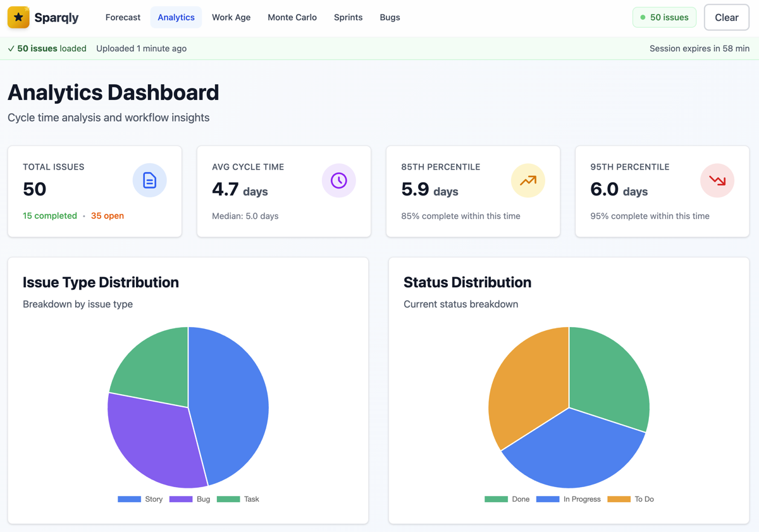Viewport: 759px width, 532px height.
Task: Toggle the Story legend item in the issue type chart
Action: 140,499
